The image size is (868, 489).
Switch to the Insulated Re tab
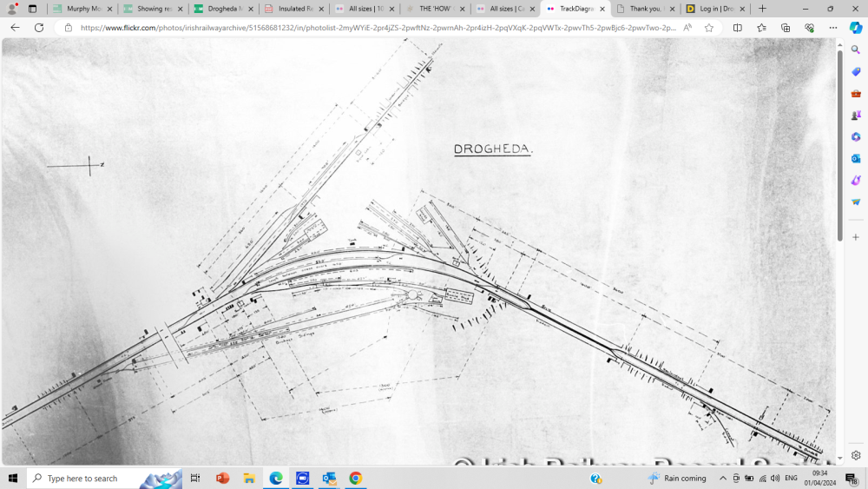[x=293, y=9]
